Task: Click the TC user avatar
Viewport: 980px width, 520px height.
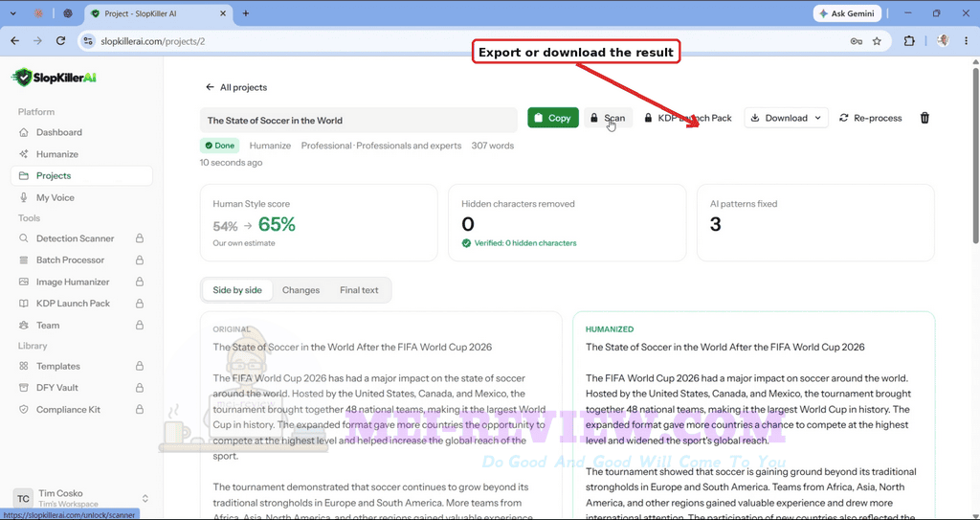Action: 23,499
